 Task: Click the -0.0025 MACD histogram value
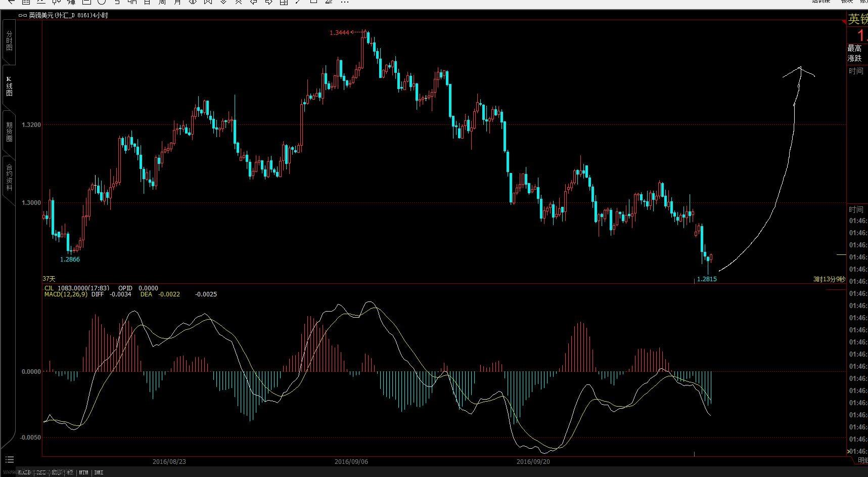(206, 294)
